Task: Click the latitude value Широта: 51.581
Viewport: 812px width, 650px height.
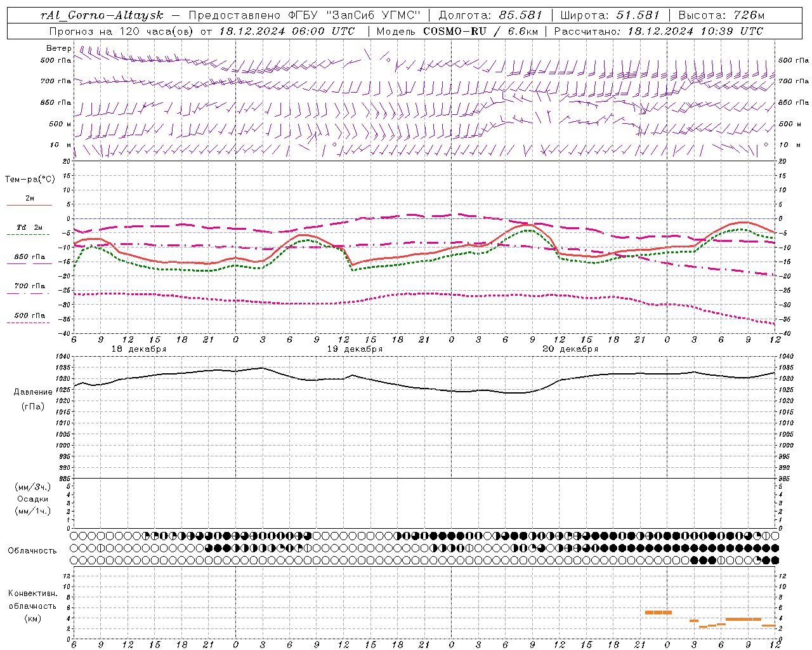Action: click(x=610, y=15)
